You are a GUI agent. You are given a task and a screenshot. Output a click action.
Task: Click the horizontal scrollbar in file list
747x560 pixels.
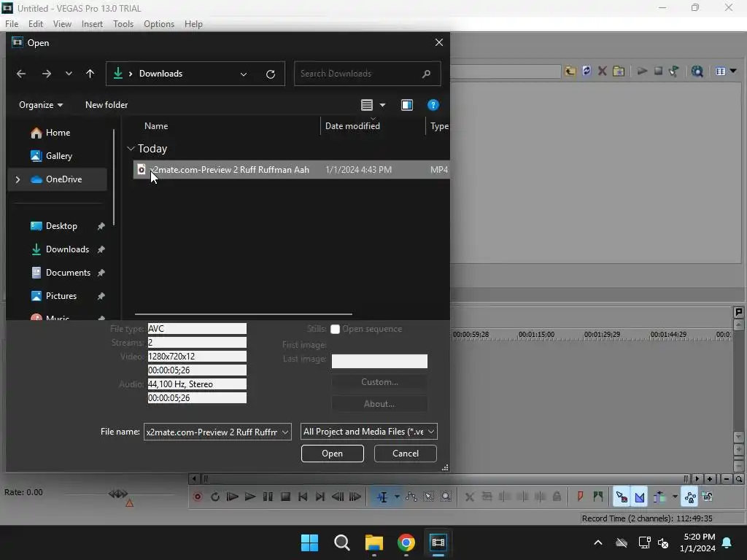click(x=244, y=314)
